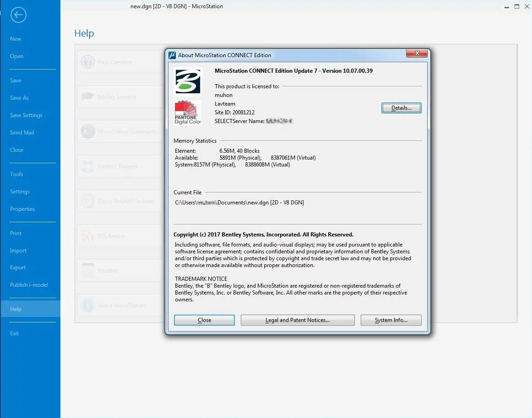Click the TRADEMARK NOTICE heading
This screenshot has height=418, width=532.
click(x=201, y=279)
